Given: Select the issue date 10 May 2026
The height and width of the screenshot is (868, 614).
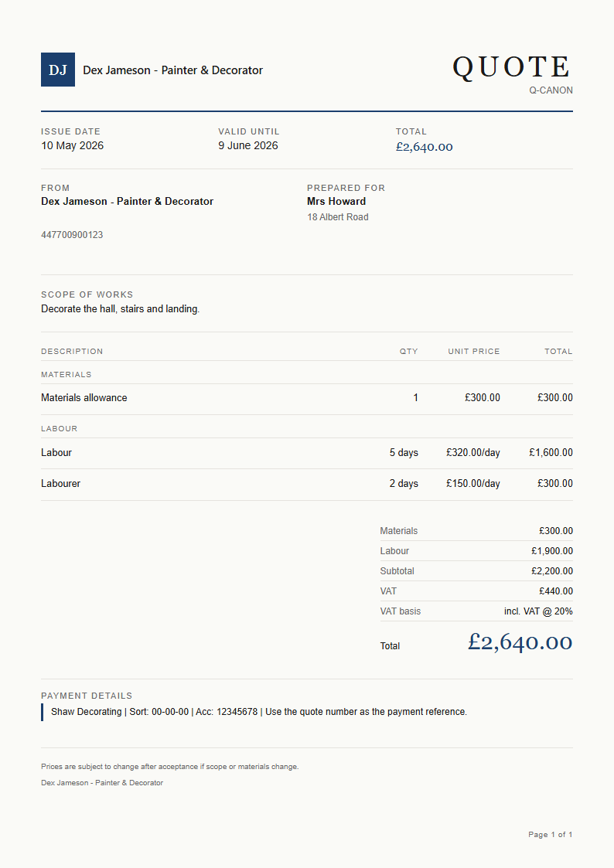Looking at the screenshot, I should point(72,145).
